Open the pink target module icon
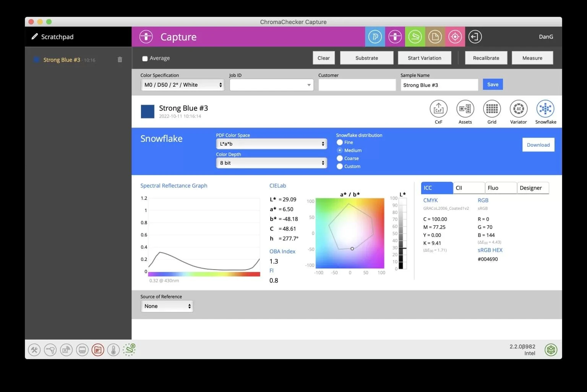This screenshot has height=392, width=587. click(x=455, y=37)
